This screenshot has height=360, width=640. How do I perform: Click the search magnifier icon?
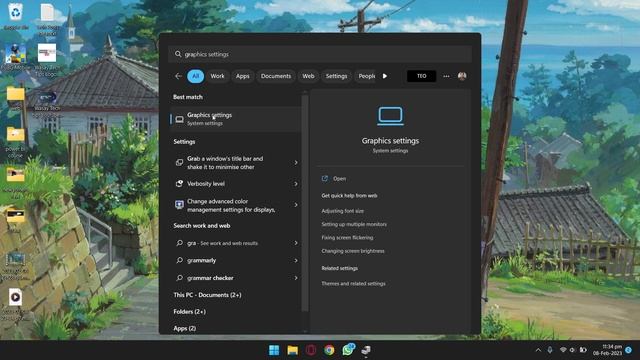(178, 54)
